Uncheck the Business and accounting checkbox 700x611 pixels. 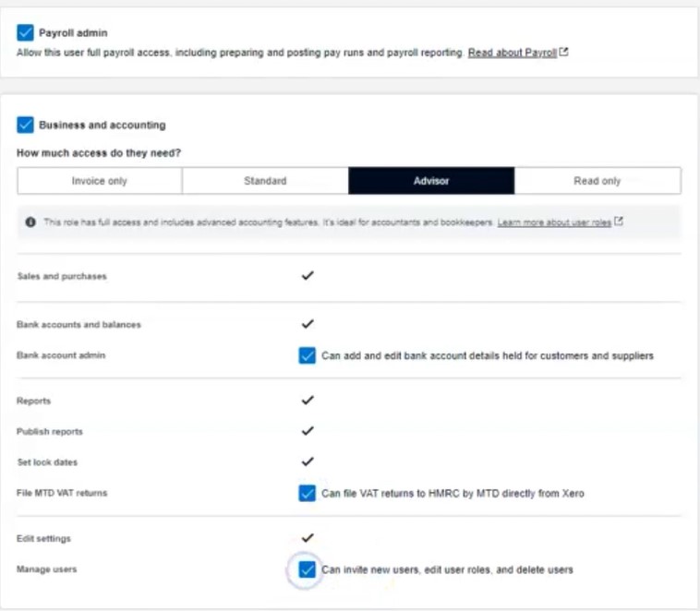point(25,125)
